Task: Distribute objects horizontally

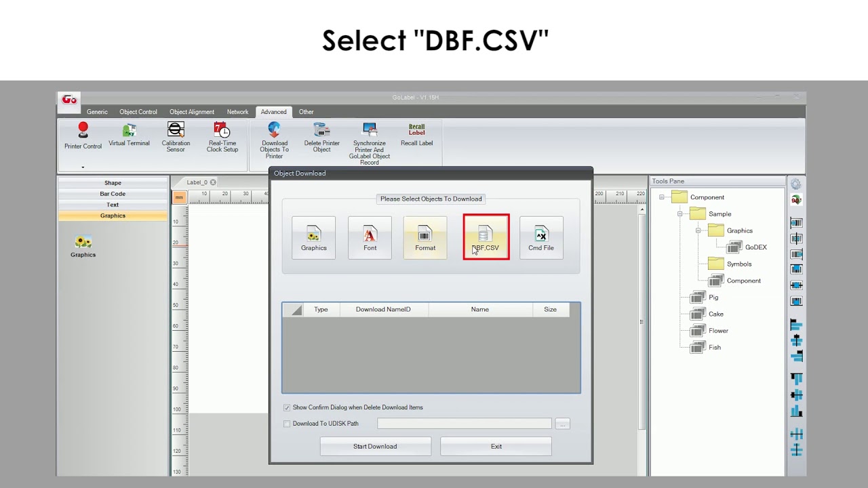Action: point(796,434)
